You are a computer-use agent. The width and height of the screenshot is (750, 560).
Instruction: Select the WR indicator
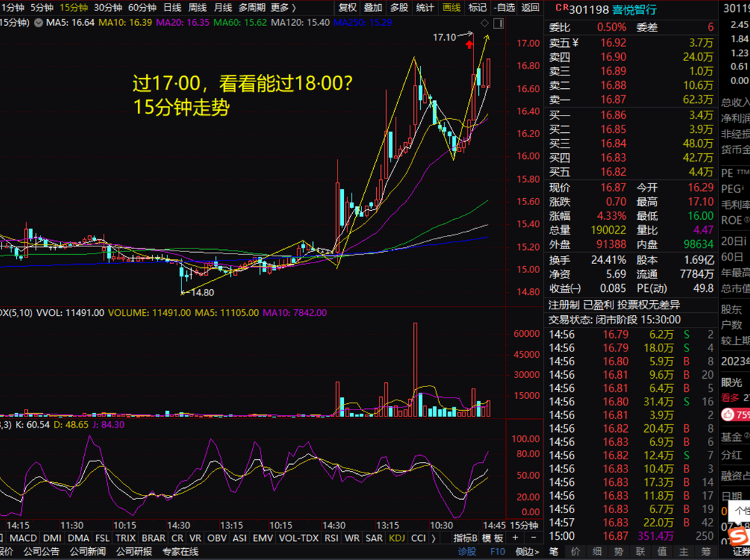click(352, 538)
